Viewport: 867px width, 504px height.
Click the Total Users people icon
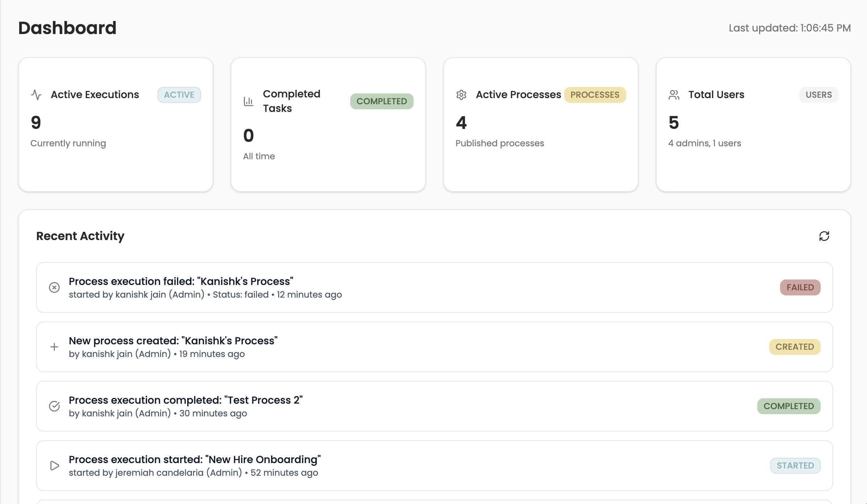[x=674, y=94]
